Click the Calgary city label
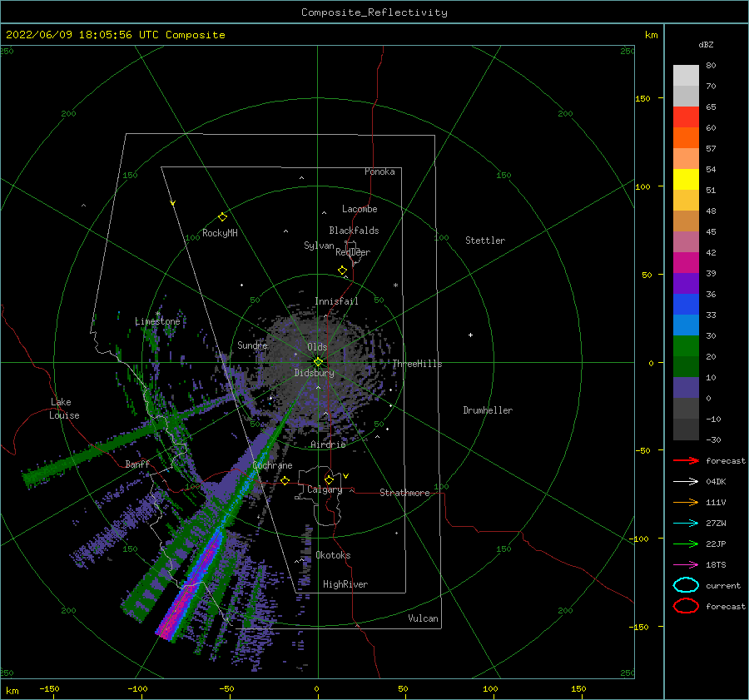This screenshot has width=749, height=700. point(325,489)
